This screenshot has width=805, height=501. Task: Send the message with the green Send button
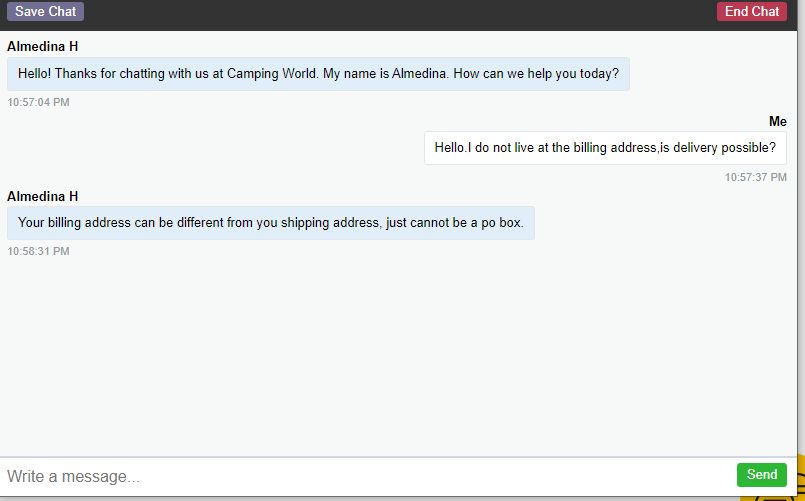[x=761, y=475]
